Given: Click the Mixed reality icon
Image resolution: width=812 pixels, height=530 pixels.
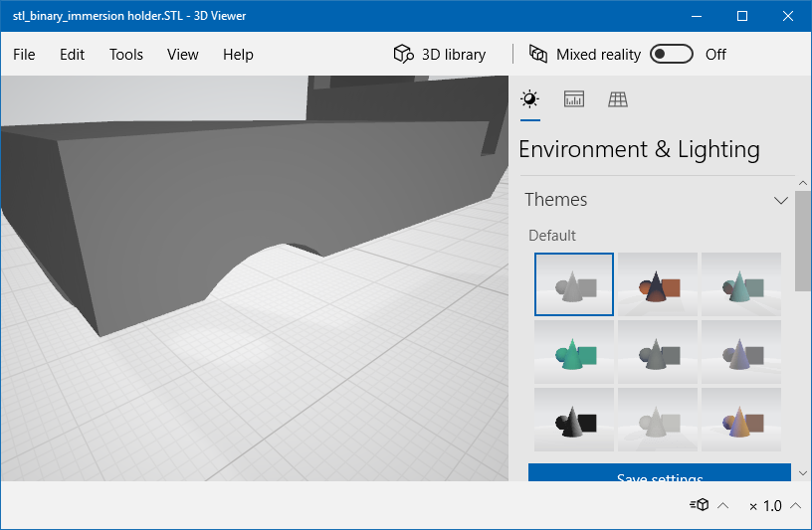Looking at the screenshot, I should click(538, 55).
